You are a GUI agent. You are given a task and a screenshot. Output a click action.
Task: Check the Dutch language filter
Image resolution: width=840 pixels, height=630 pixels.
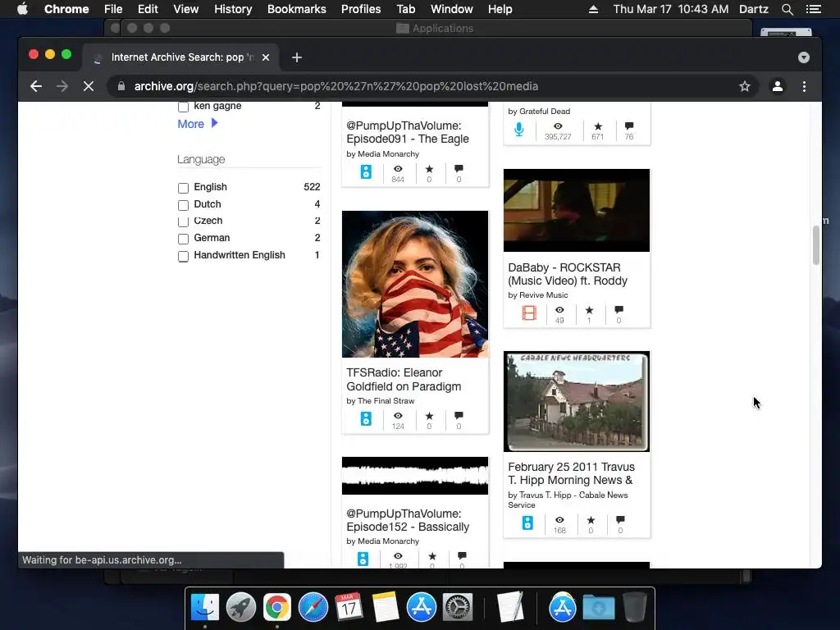click(x=183, y=205)
